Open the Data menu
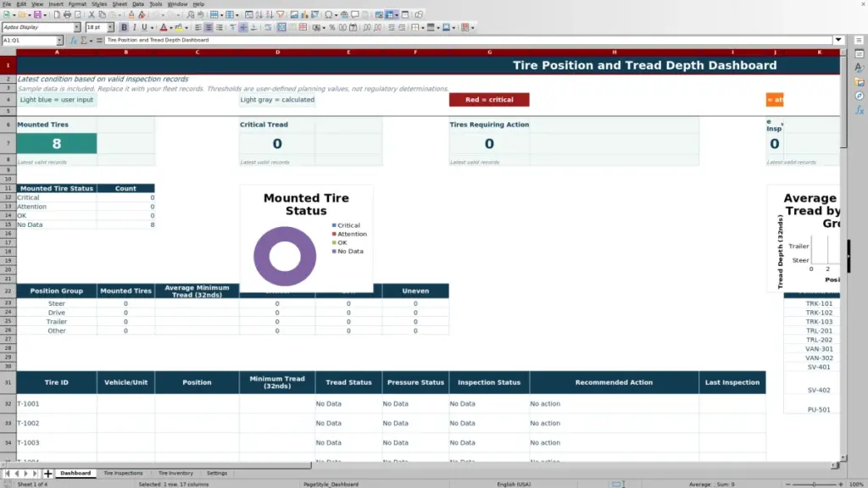868x488 pixels. [x=138, y=4]
